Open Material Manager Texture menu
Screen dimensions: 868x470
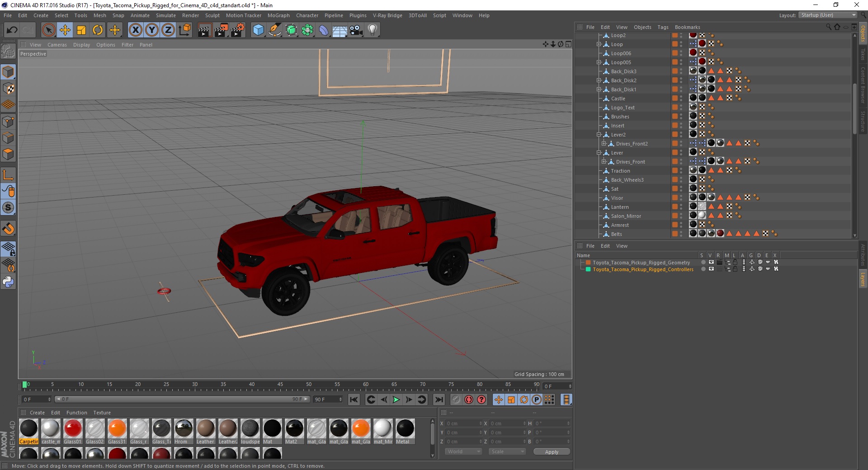tap(102, 413)
